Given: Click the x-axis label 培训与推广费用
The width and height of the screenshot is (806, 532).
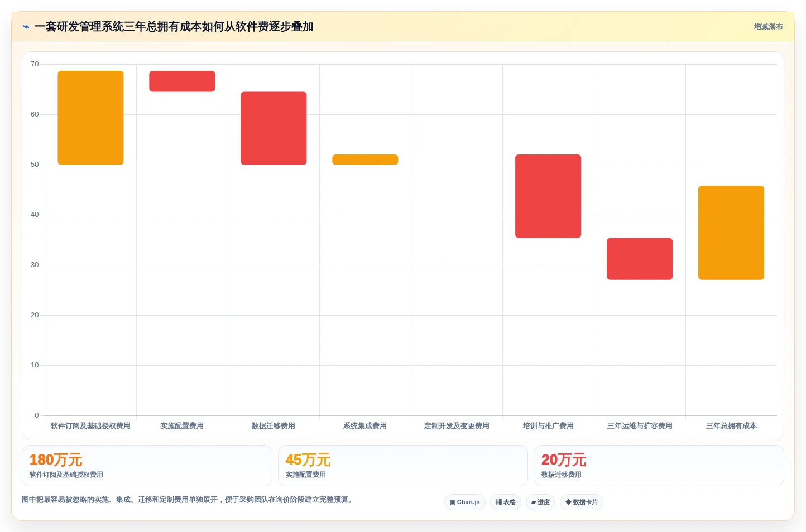Looking at the screenshot, I should point(548,426).
